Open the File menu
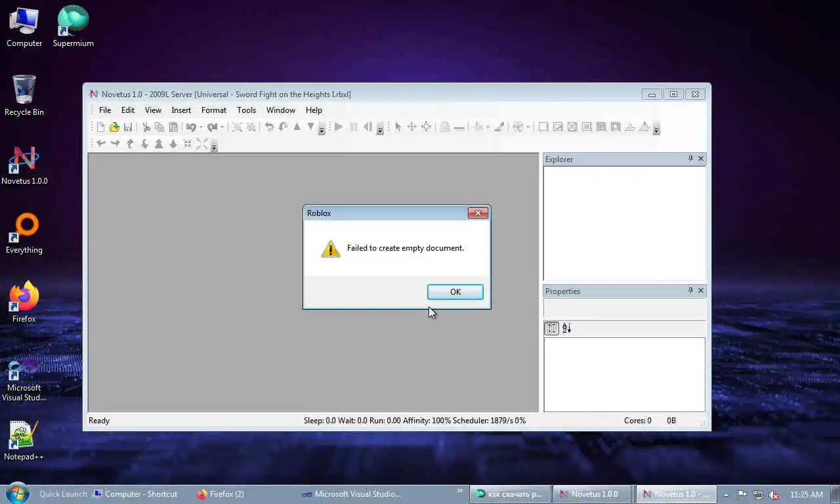Viewport: 840px width, 504px height. pos(105,110)
